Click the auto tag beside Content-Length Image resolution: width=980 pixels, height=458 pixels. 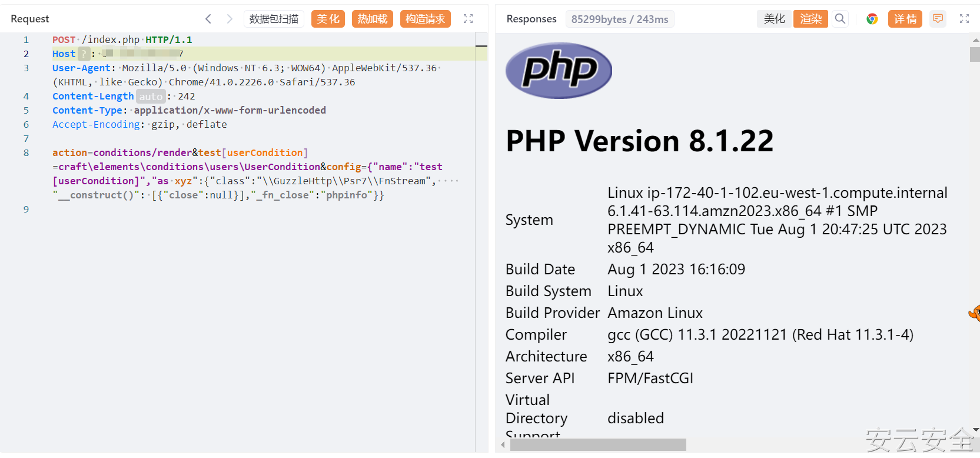pos(151,97)
